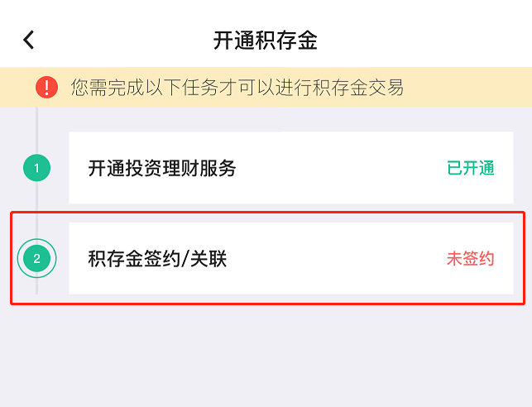This screenshot has width=532, height=407.
Task: Open the 积存金签约/关联 task label
Action: point(157,259)
